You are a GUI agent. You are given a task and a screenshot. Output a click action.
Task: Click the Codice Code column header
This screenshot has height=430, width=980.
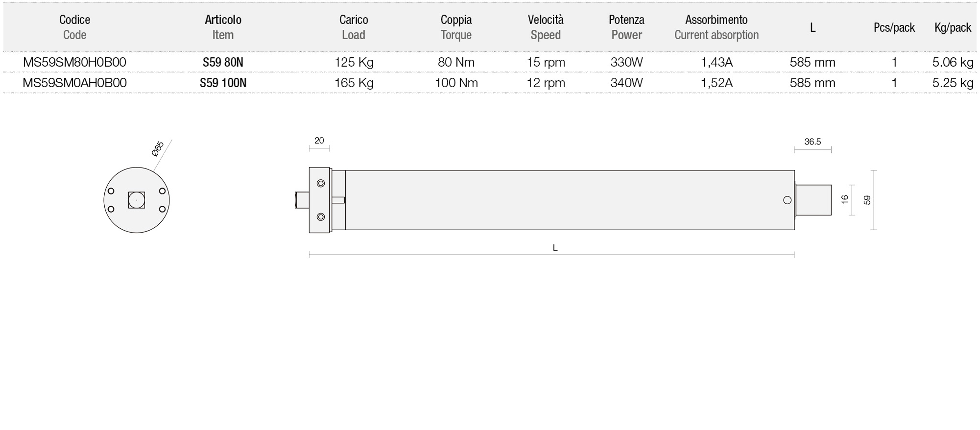coord(74,27)
